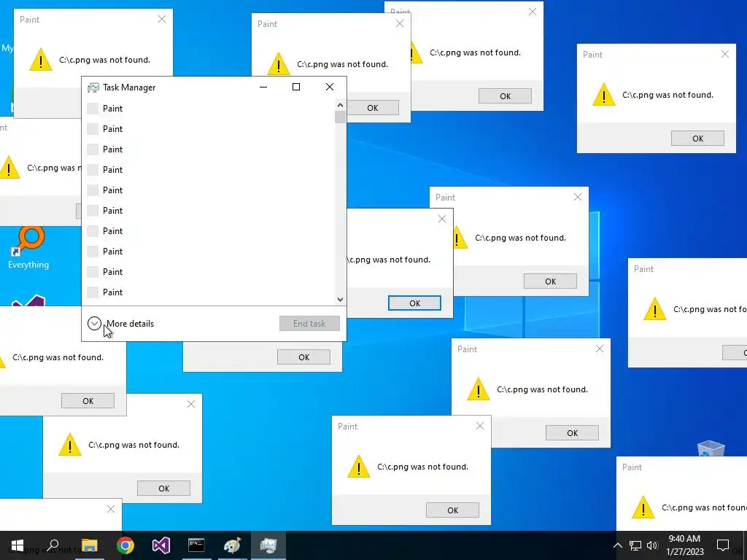Image resolution: width=747 pixels, height=560 pixels.
Task: Open the clock showing 9:40 AM
Action: pyautogui.click(x=684, y=545)
